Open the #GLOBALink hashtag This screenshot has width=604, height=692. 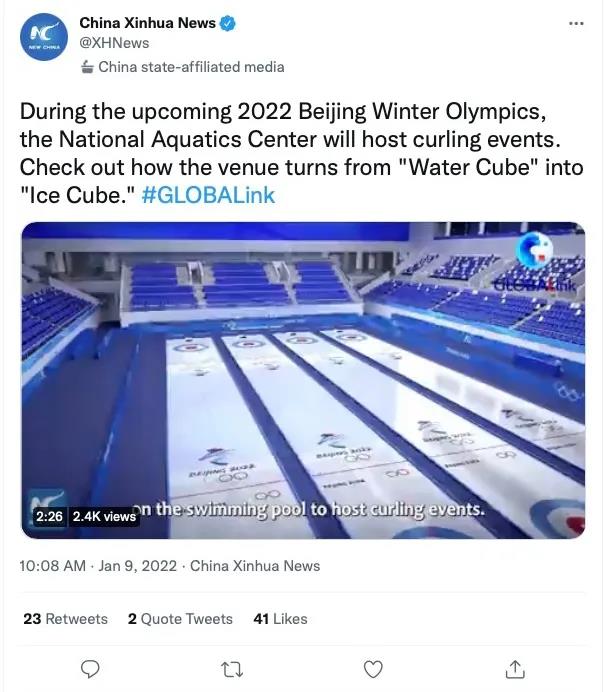[208, 195]
